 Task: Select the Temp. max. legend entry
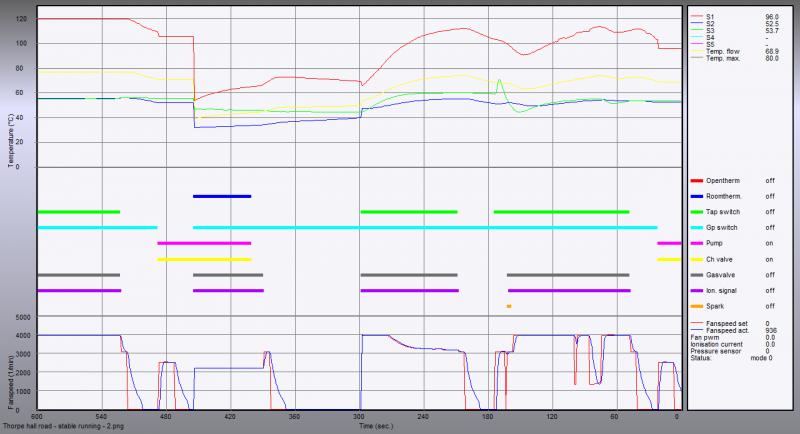coord(723,59)
